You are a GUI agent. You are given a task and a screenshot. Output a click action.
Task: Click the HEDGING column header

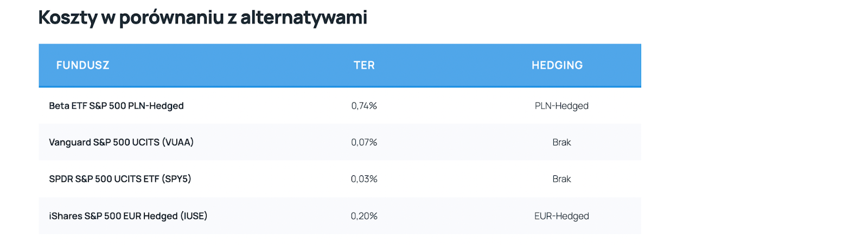pyautogui.click(x=557, y=65)
